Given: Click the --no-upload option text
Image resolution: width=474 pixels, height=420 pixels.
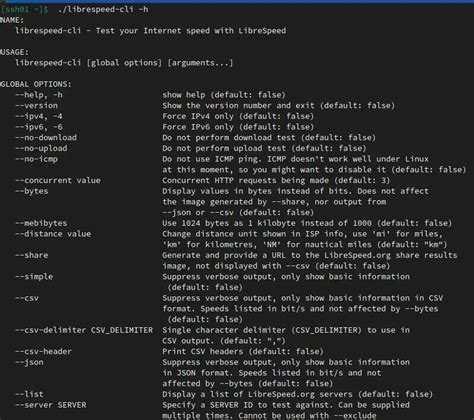Looking at the screenshot, I should [x=41, y=148].
